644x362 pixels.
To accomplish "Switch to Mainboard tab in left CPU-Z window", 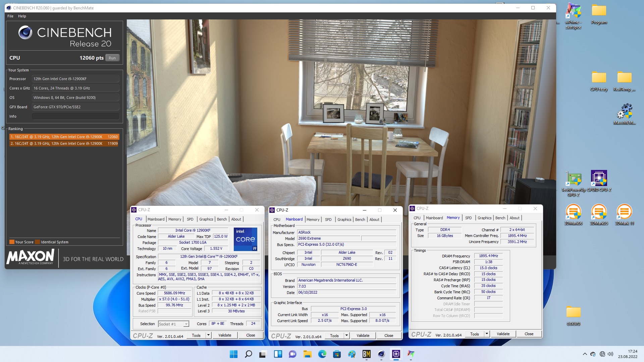I will point(156,219).
